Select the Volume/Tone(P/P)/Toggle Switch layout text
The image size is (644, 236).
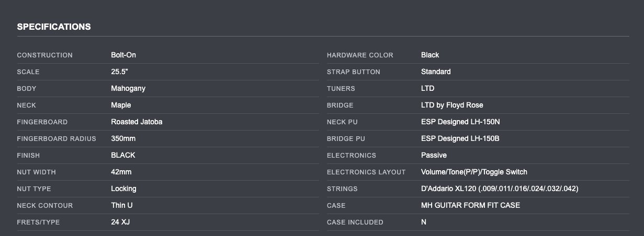[x=474, y=172]
